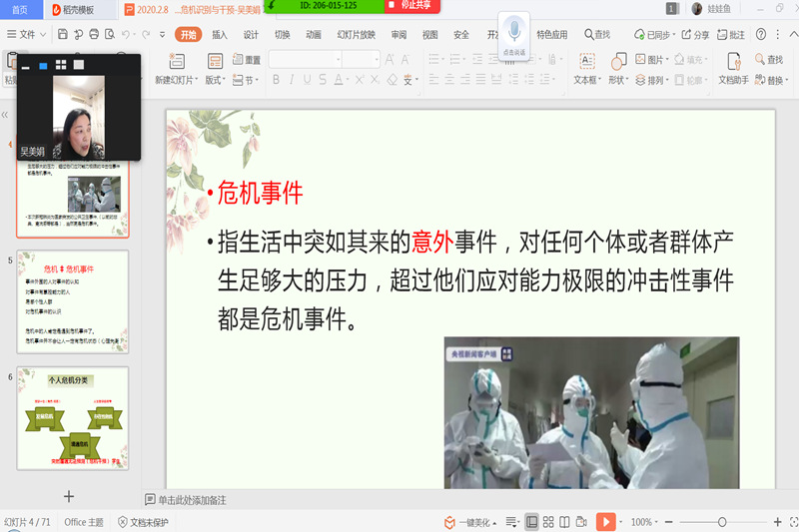Toggle Bold formatting B
Screen dimensions: 799x532
coord(276,80)
